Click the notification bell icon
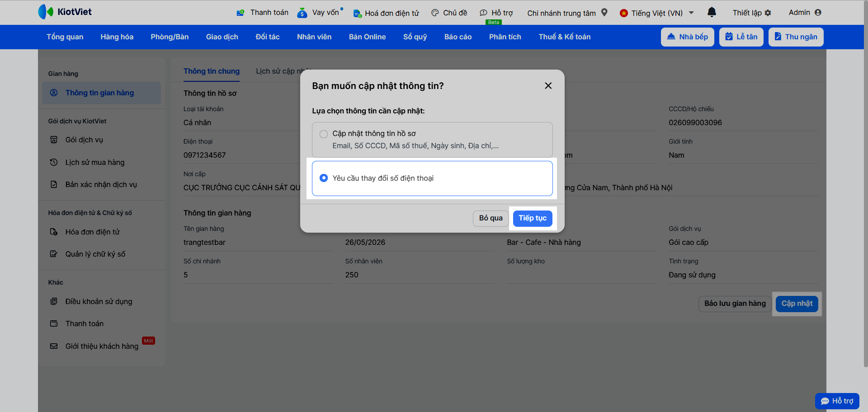The height and width of the screenshot is (412, 868). click(712, 12)
